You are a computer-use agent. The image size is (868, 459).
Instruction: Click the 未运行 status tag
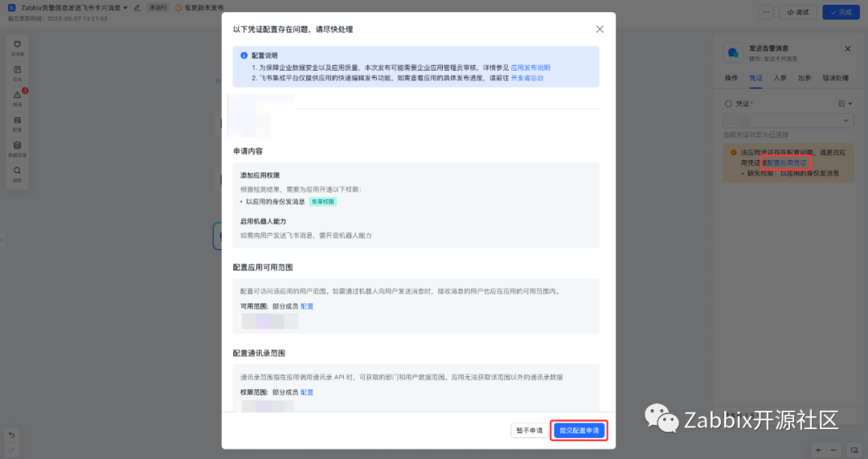(158, 8)
